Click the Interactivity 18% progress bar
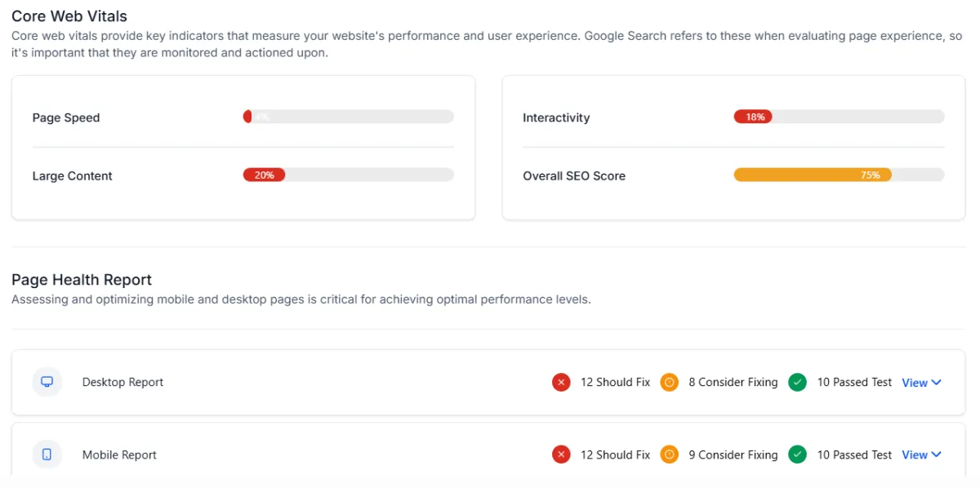The image size is (980, 488). [839, 117]
